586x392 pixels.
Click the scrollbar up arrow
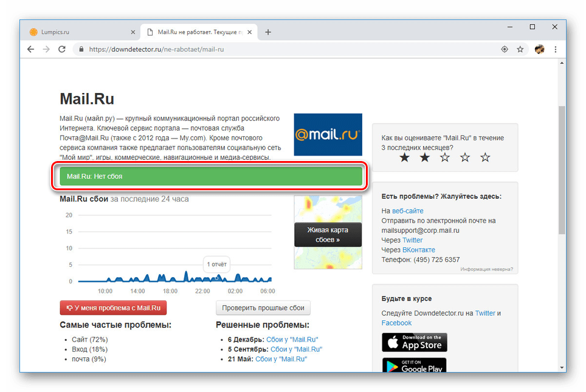click(x=562, y=63)
